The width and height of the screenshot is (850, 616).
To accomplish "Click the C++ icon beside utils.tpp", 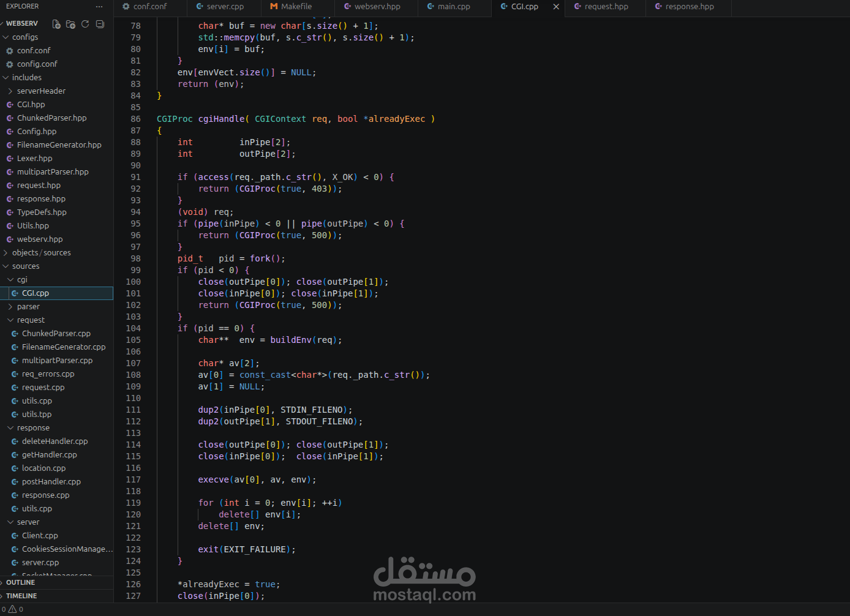I will (x=15, y=415).
